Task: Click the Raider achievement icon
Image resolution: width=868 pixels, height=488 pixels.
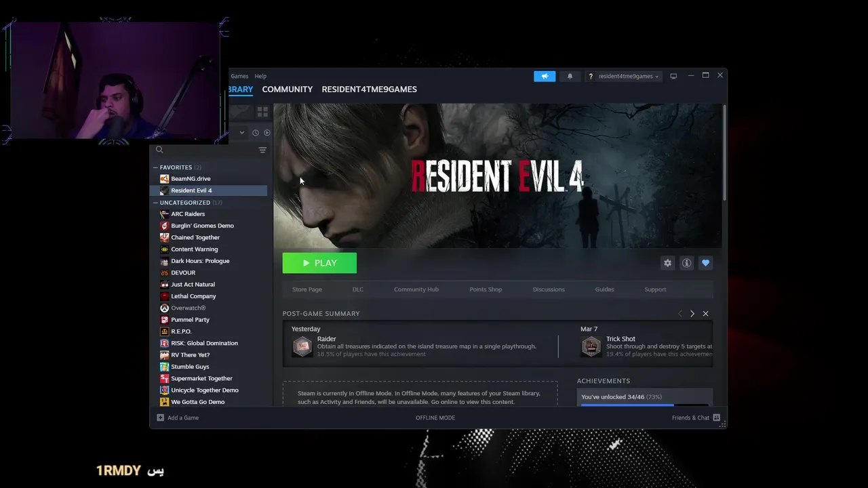Action: coord(302,346)
